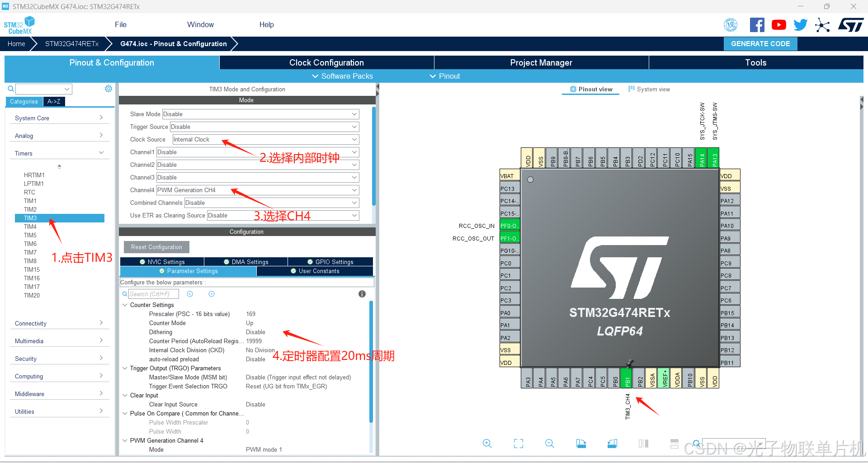Click the STM32CubeMX logo
868x463 pixels.
coord(19,25)
